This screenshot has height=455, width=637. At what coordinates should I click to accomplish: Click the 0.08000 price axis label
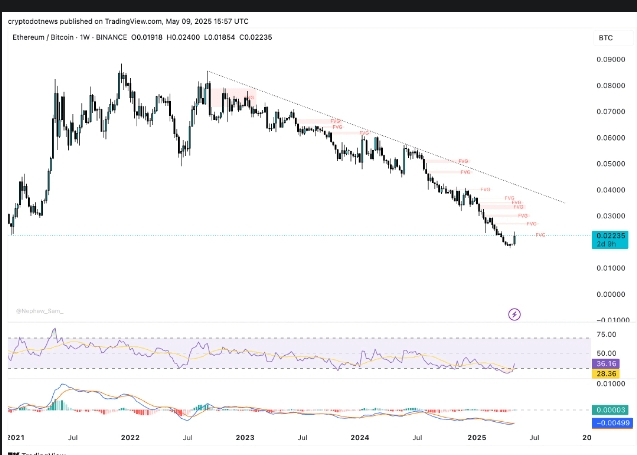tap(611, 85)
